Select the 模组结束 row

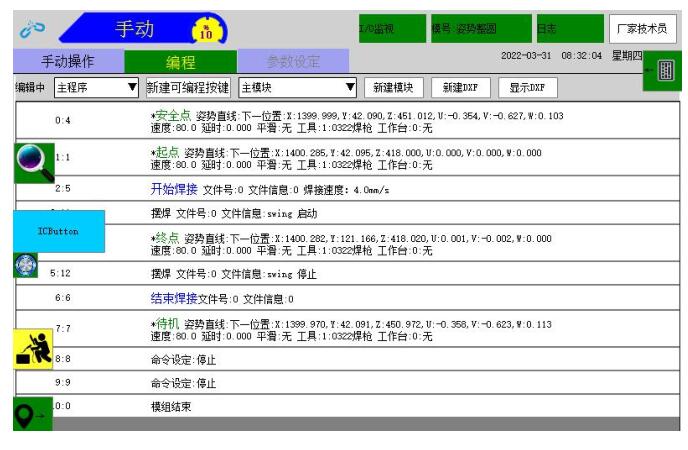(348, 406)
